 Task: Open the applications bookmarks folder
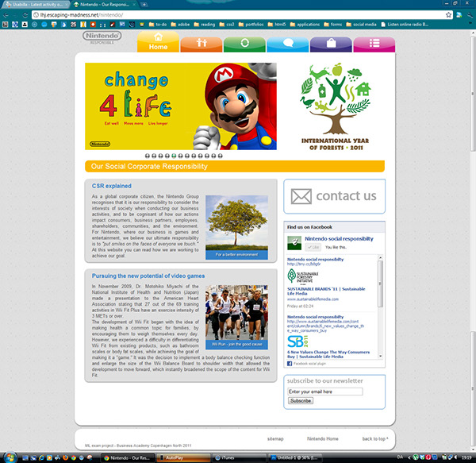click(305, 25)
